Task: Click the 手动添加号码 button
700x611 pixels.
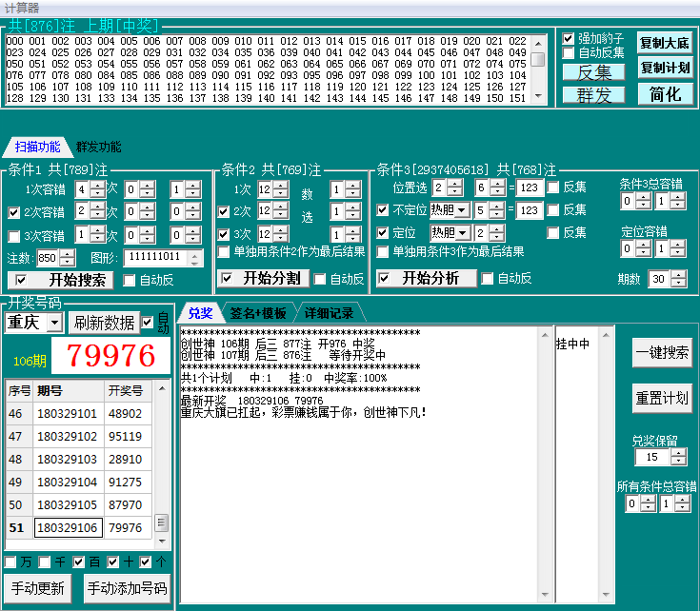Action: [x=127, y=588]
